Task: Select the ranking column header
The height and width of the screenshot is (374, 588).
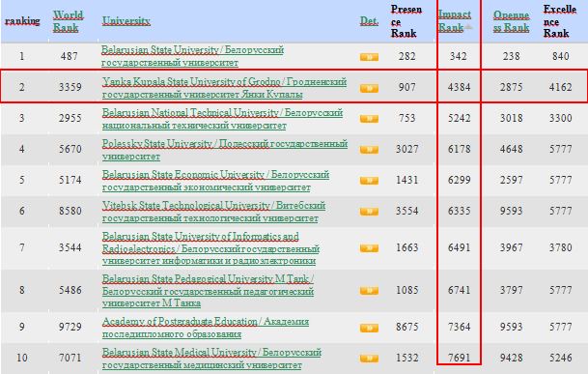Action: [22, 20]
